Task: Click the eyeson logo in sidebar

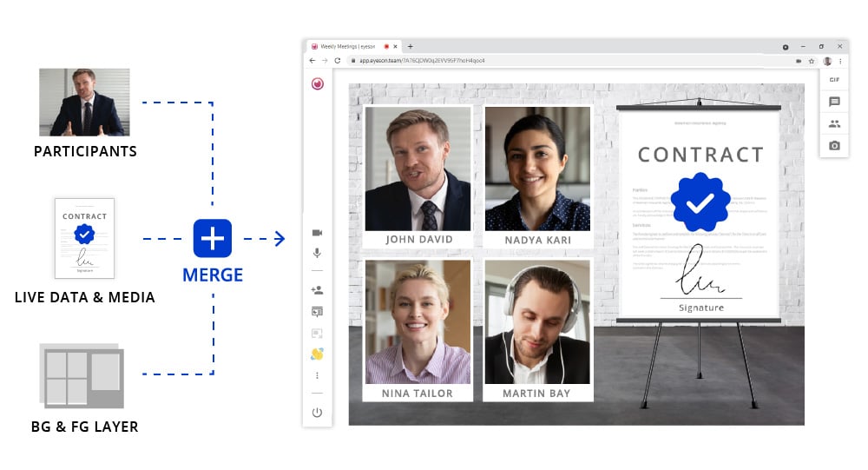Action: pos(317,83)
